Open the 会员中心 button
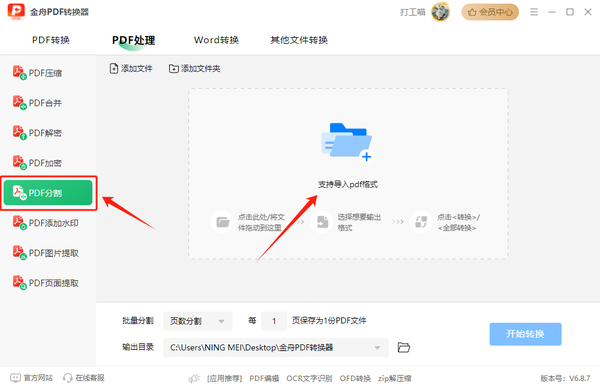 (490, 12)
